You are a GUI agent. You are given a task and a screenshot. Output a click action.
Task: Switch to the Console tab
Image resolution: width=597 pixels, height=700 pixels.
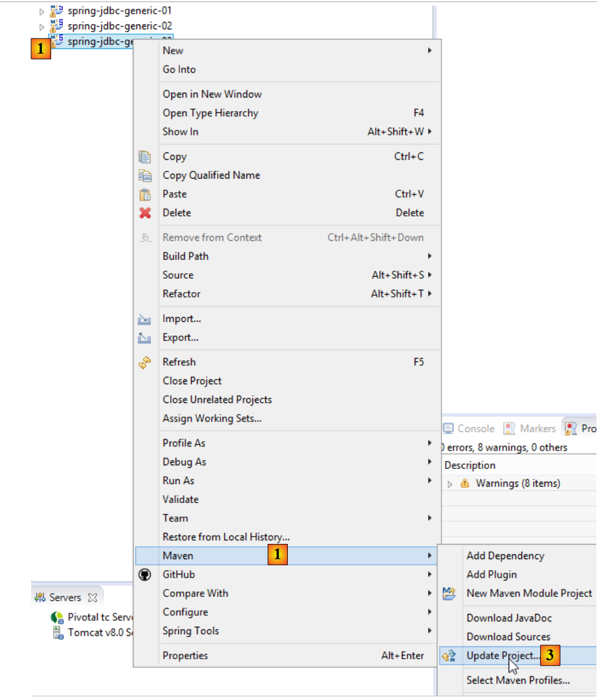coord(470,429)
